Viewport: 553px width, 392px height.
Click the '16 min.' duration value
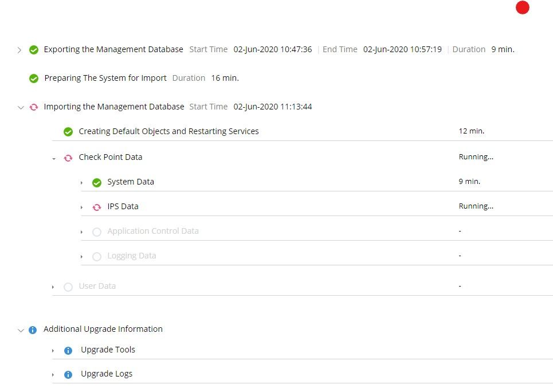225,78
